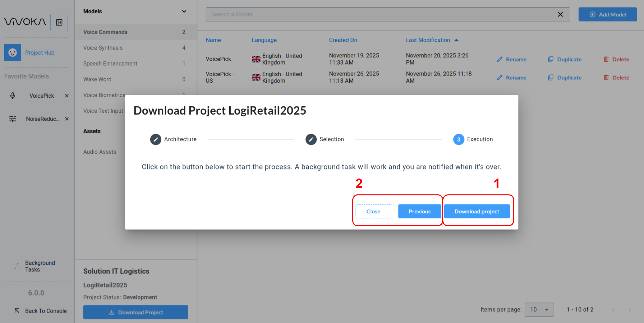Focus the Search a Model input
644x323 pixels.
pyautogui.click(x=381, y=14)
